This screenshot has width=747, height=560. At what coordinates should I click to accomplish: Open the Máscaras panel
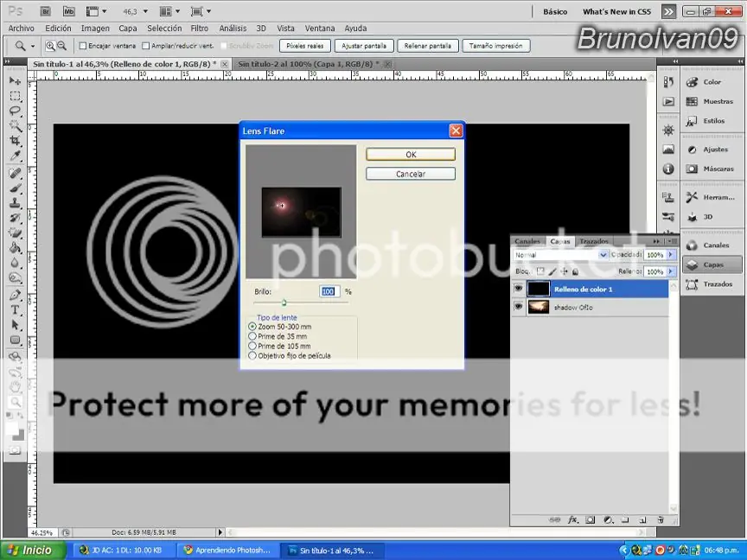[x=712, y=169]
